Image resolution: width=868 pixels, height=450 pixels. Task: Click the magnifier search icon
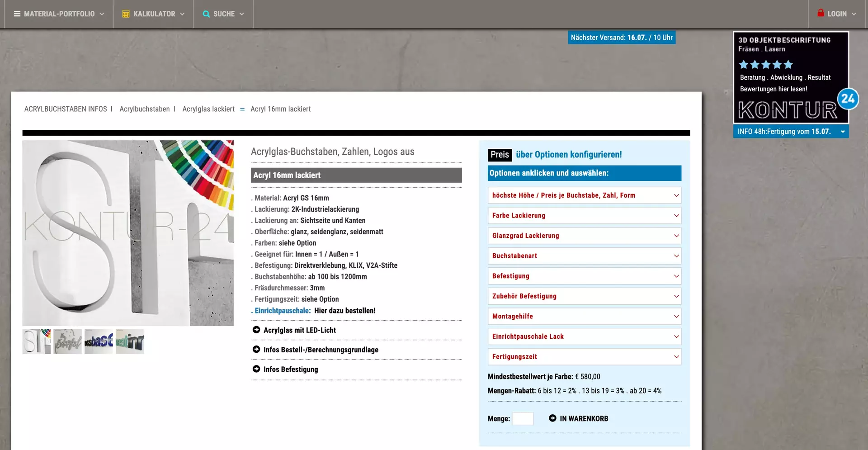click(x=206, y=14)
